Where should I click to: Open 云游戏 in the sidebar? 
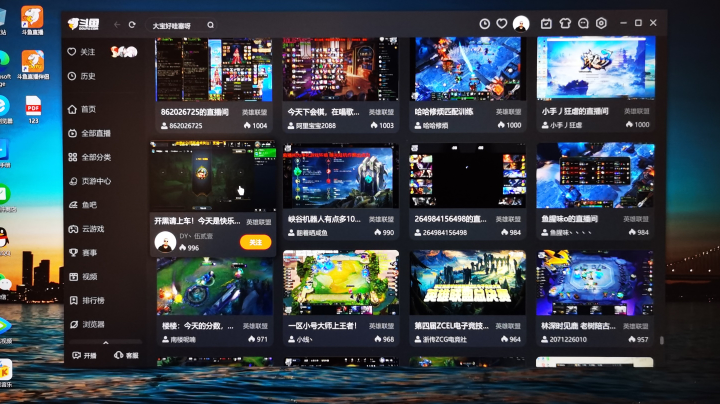(86, 229)
